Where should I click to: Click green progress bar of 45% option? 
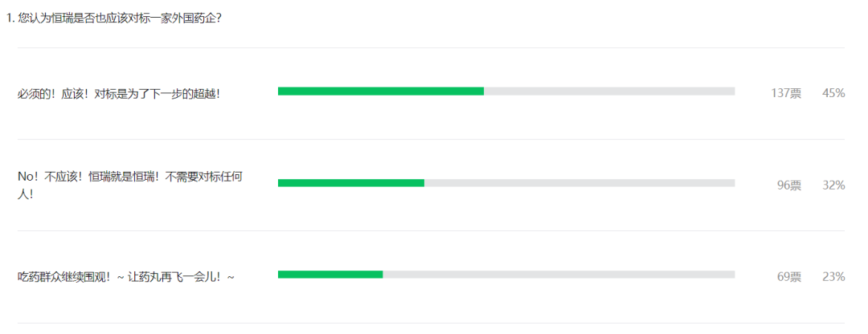(381, 92)
